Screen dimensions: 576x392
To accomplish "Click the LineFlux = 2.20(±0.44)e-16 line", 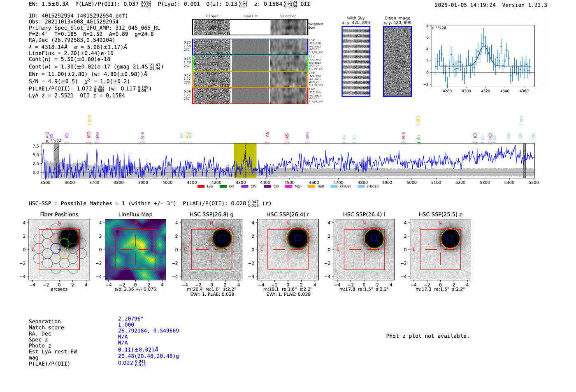I will point(71,53).
